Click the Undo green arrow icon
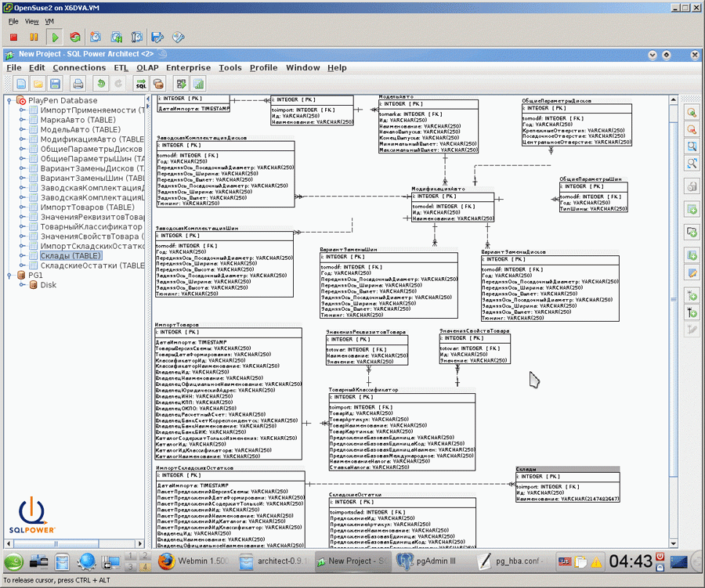Image resolution: width=705 pixels, height=588 pixels. point(102,84)
